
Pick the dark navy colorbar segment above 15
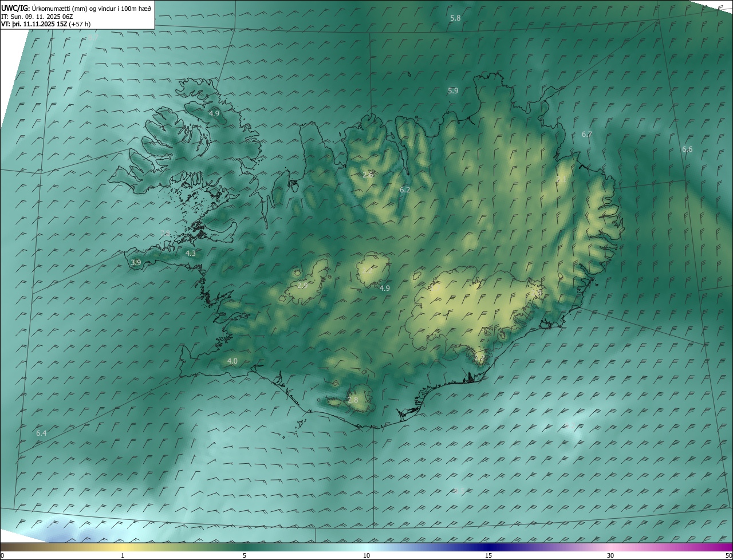[x=488, y=547]
